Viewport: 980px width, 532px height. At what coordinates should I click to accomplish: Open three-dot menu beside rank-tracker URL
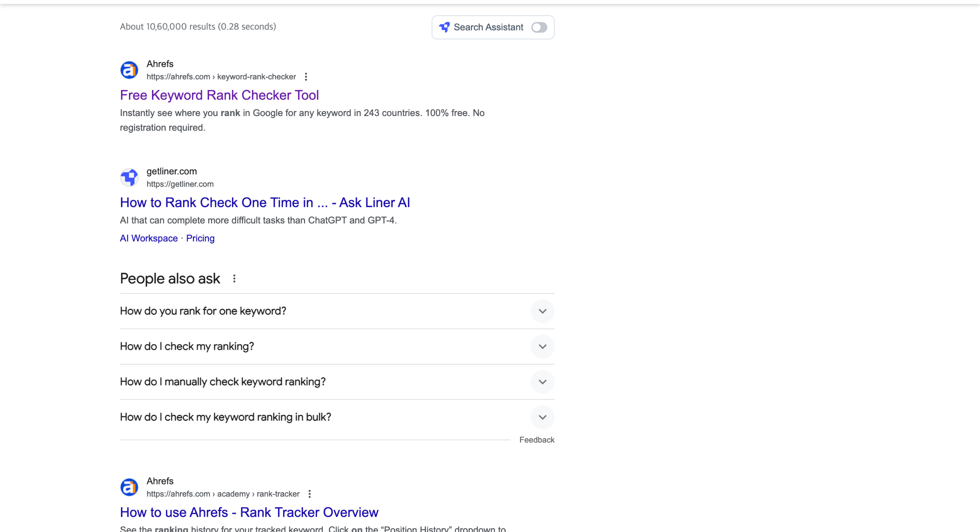click(x=310, y=494)
